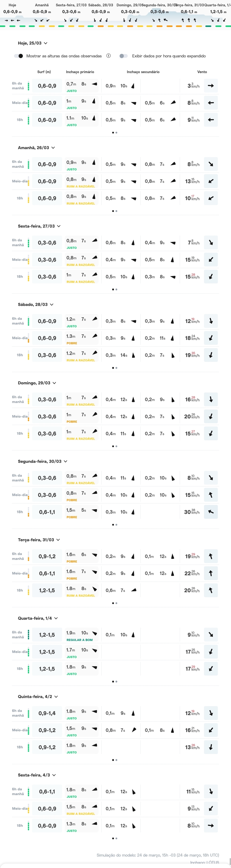Click wind arrow in Quarta-feira 1/4 6h row
Viewport: 231px width, 868px height.
point(211,635)
